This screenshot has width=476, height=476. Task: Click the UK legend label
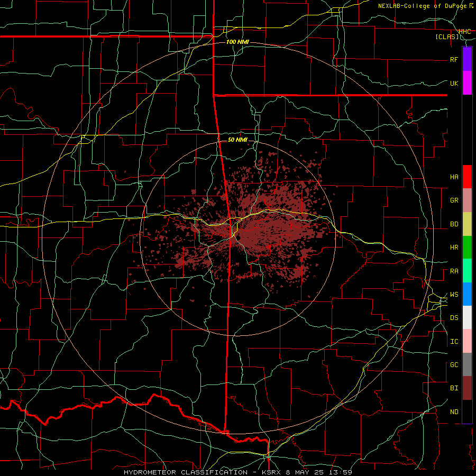[x=454, y=83]
